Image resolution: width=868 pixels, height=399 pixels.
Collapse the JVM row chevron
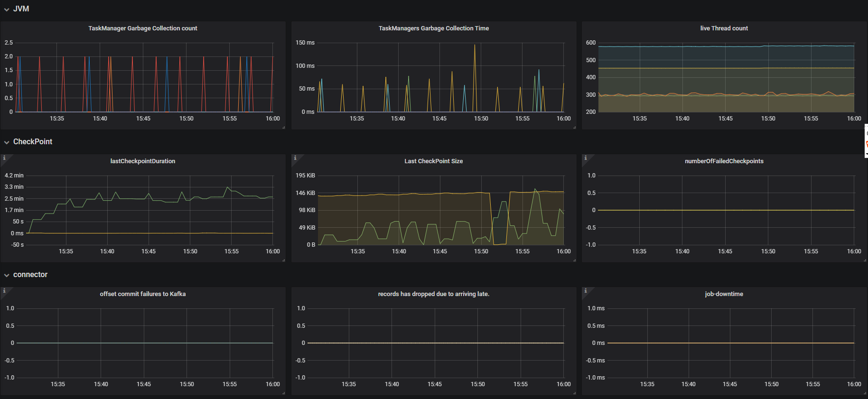point(7,9)
